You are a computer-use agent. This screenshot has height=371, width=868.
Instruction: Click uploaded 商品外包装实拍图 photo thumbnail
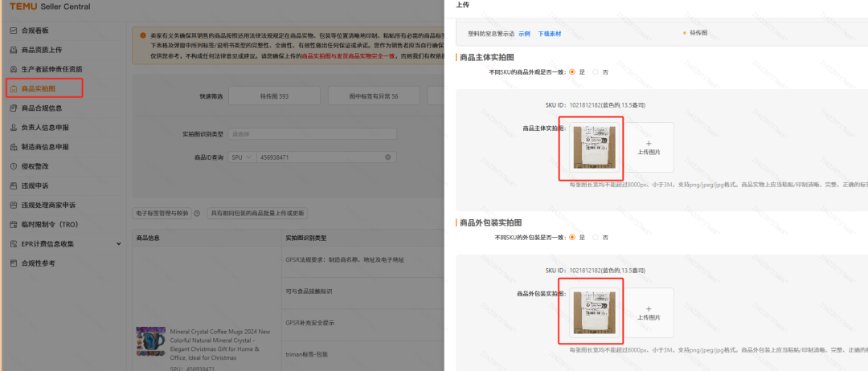point(593,312)
